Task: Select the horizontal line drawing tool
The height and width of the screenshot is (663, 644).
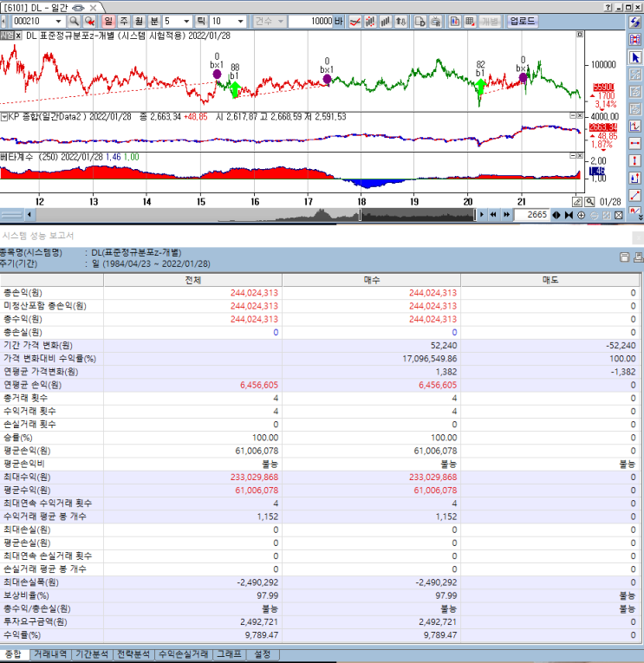Action: [x=634, y=143]
